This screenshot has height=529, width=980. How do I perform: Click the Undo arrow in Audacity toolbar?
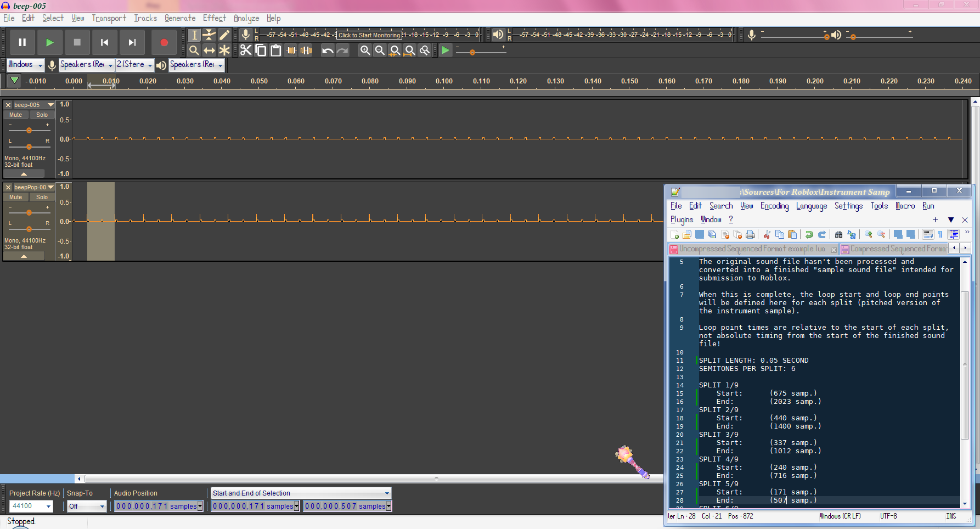pyautogui.click(x=328, y=50)
